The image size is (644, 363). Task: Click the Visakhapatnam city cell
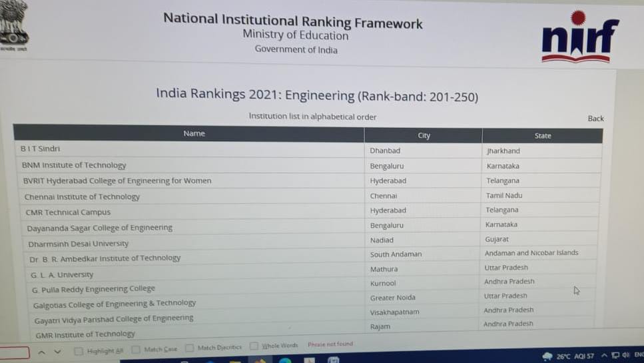394,312
